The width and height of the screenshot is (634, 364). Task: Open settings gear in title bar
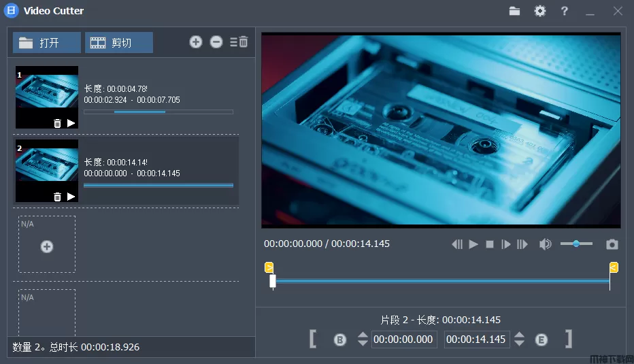540,11
